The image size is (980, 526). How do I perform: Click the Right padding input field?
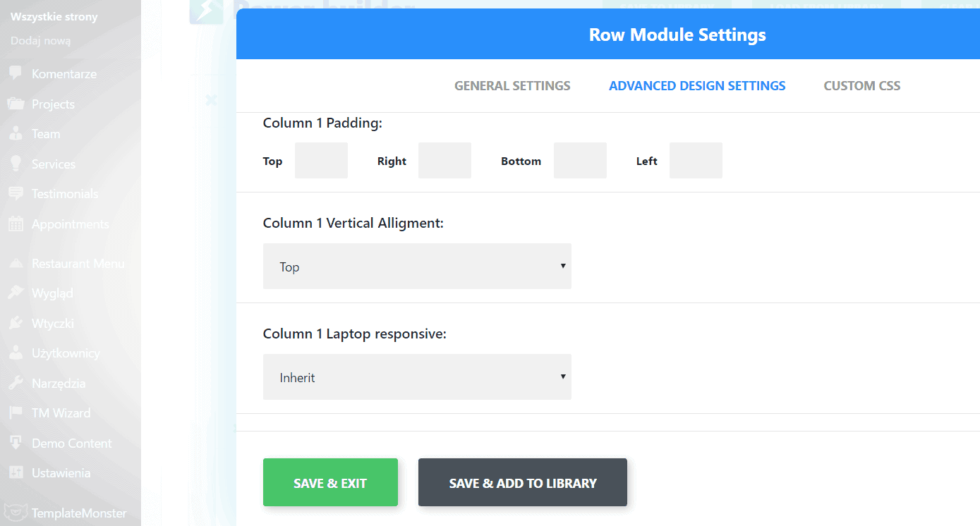click(444, 161)
